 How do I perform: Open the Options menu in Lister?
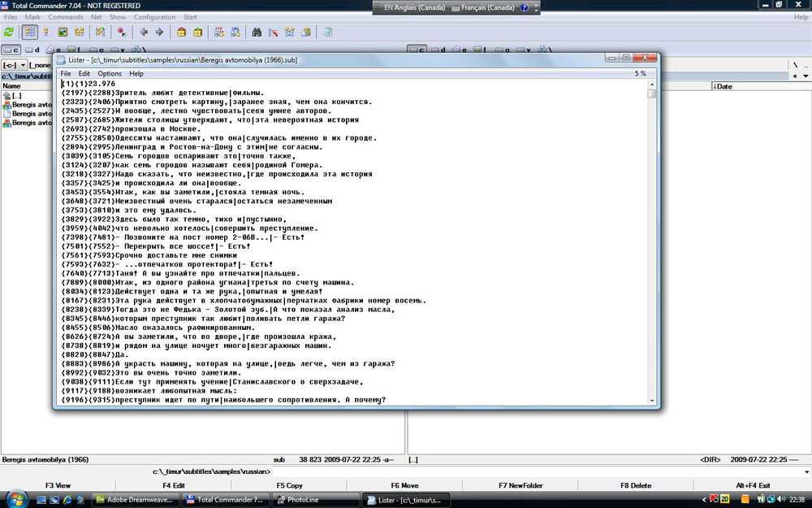click(109, 74)
